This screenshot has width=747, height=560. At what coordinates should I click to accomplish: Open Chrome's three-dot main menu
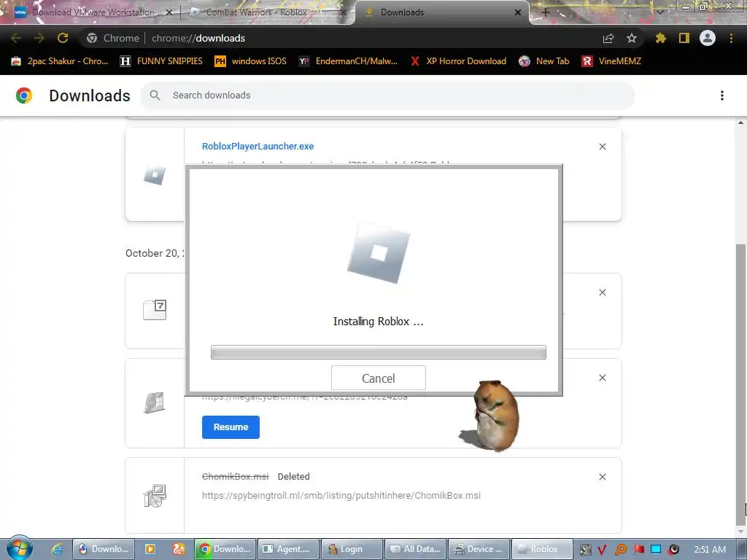[x=731, y=38]
